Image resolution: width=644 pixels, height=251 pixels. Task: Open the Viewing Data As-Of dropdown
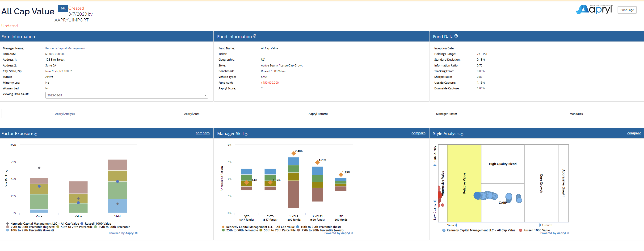[126, 95]
